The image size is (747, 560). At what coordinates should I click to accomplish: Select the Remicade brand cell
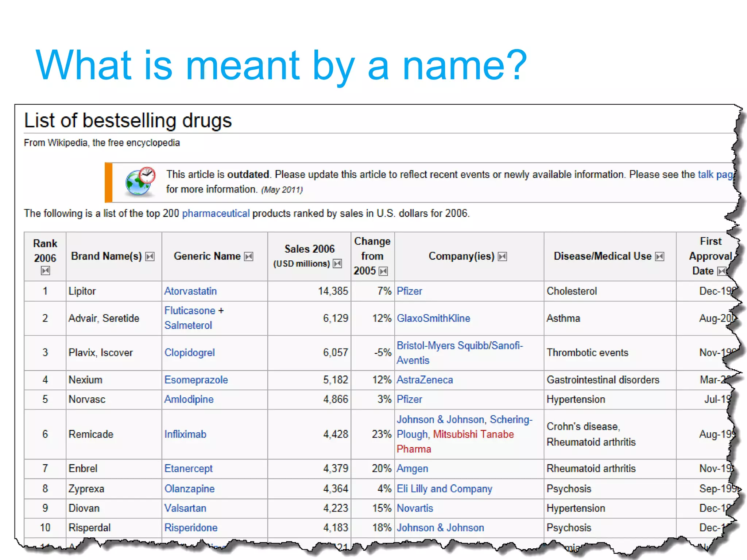point(114,434)
